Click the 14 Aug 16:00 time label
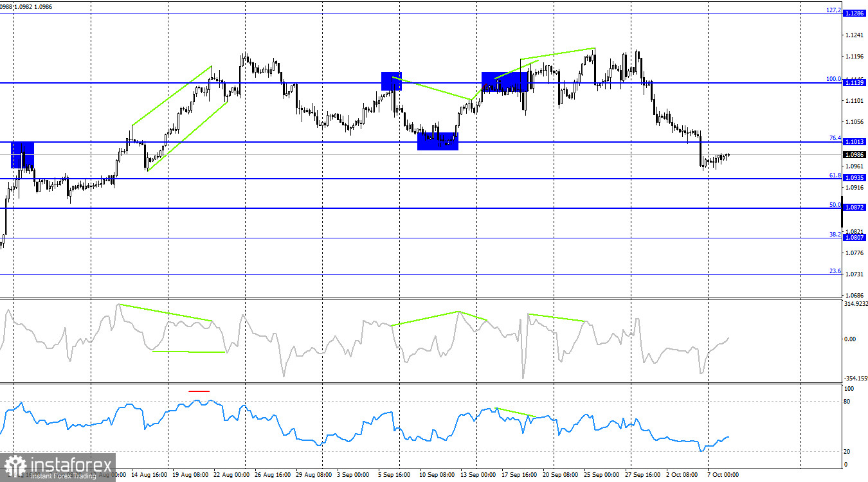 click(x=149, y=476)
